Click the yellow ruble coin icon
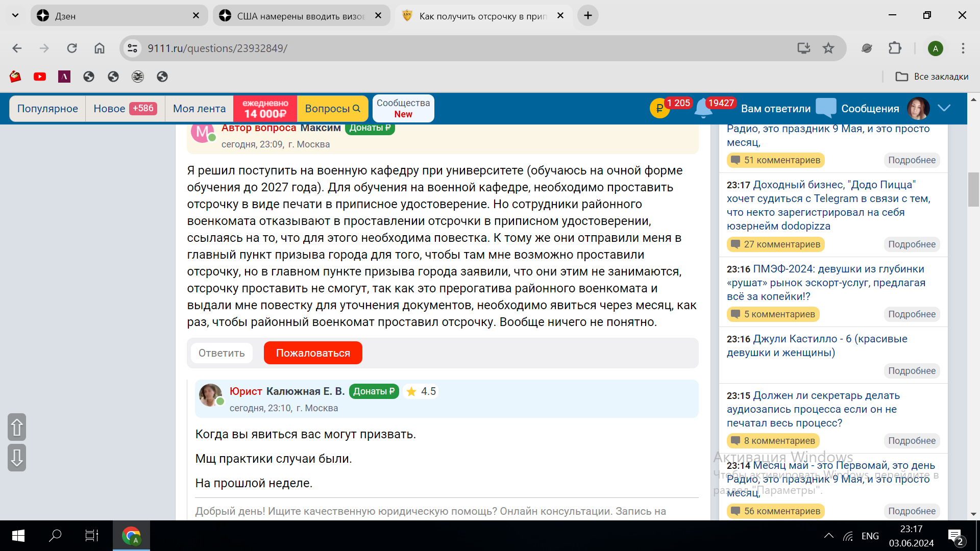 [x=659, y=109]
